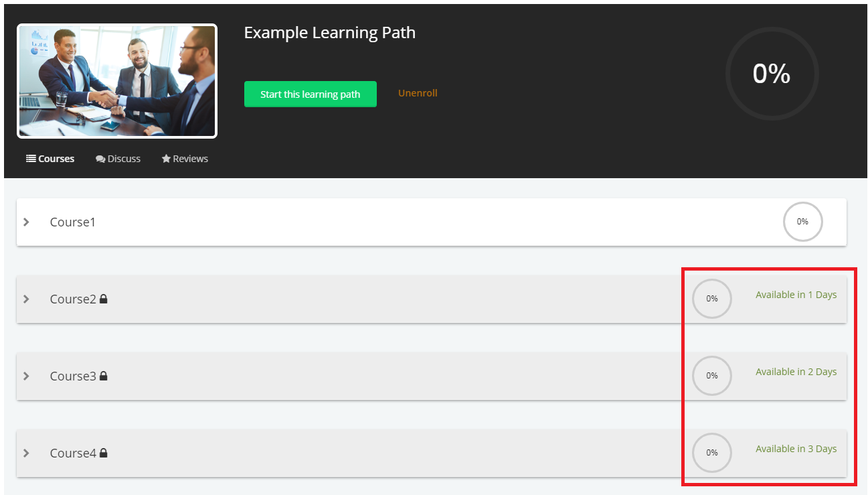Click the star icon for Reviews

click(x=166, y=159)
